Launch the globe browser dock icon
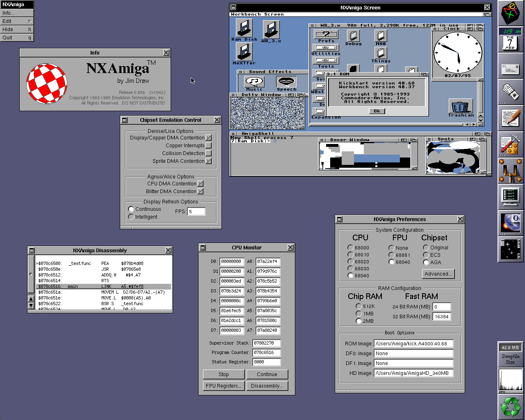Viewport: 525px width, 420px height. [x=511, y=224]
